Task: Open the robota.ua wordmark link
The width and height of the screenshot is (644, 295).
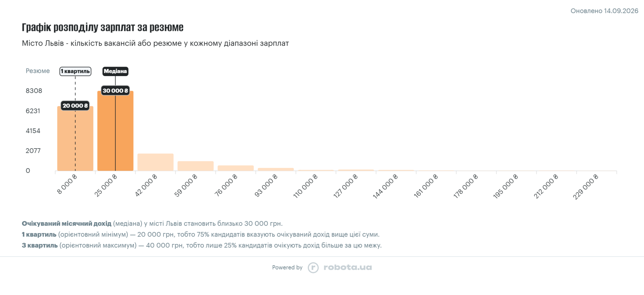Action: [347, 268]
